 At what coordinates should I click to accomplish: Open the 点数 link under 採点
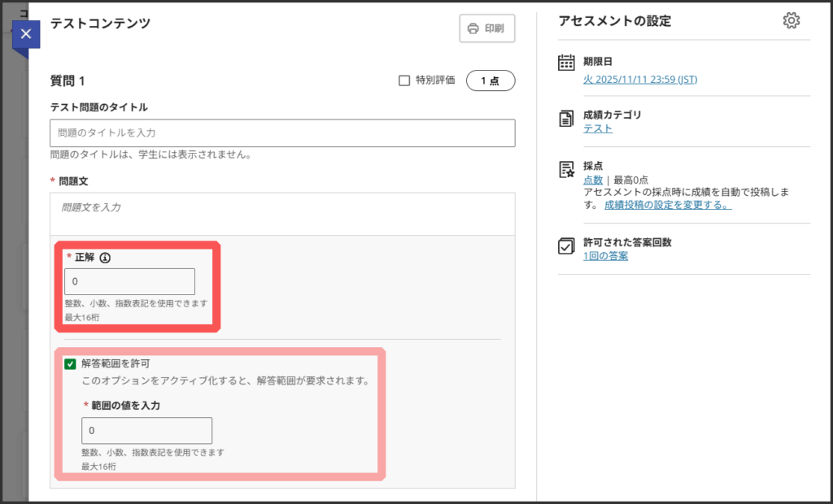[593, 180]
